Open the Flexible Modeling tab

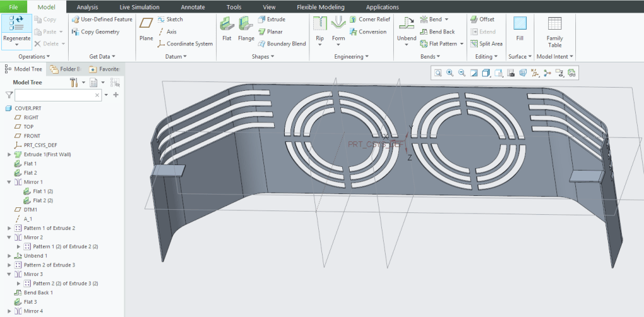tap(321, 7)
